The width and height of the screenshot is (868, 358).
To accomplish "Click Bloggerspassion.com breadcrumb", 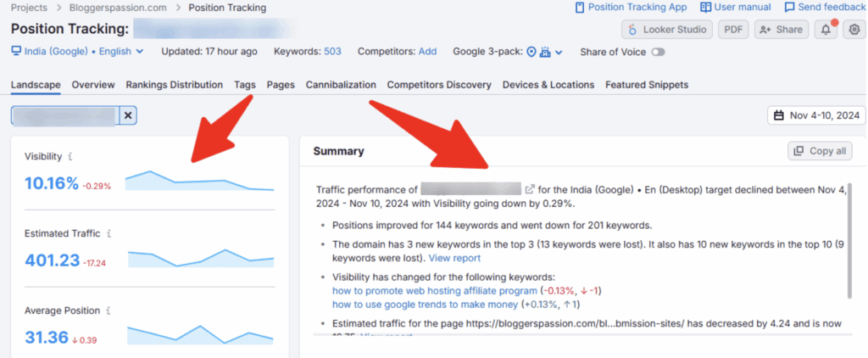I will coord(118,8).
